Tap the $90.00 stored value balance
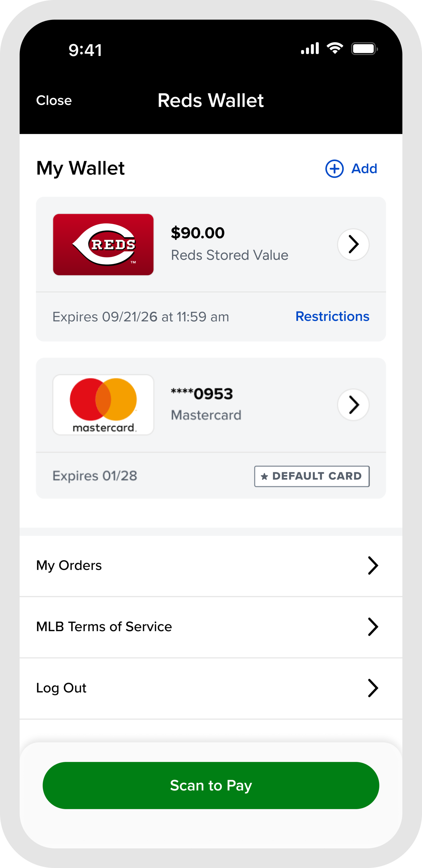The height and width of the screenshot is (868, 422). pos(198,233)
